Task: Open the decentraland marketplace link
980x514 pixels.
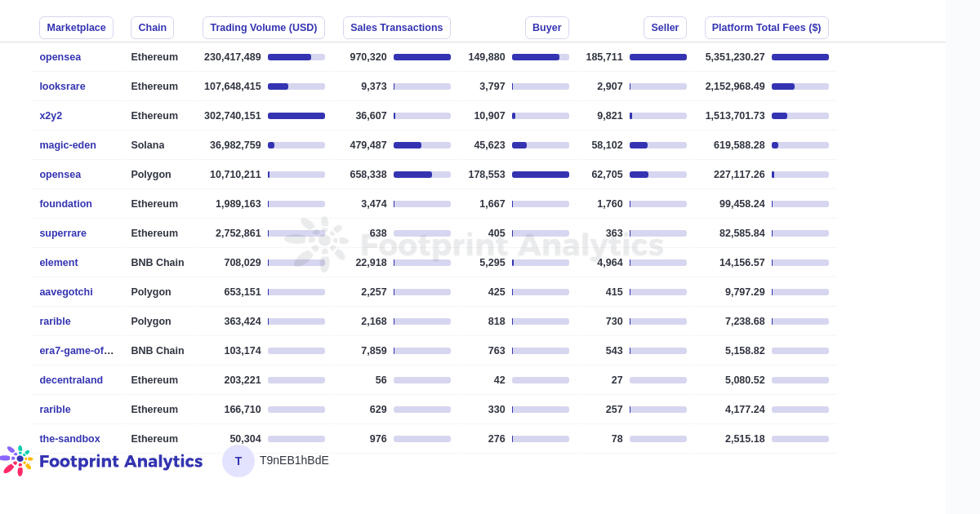Action: tap(71, 380)
